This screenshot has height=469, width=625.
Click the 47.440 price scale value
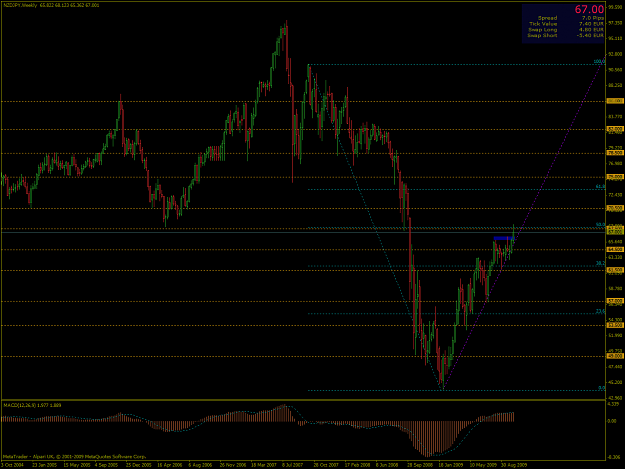[615, 367]
